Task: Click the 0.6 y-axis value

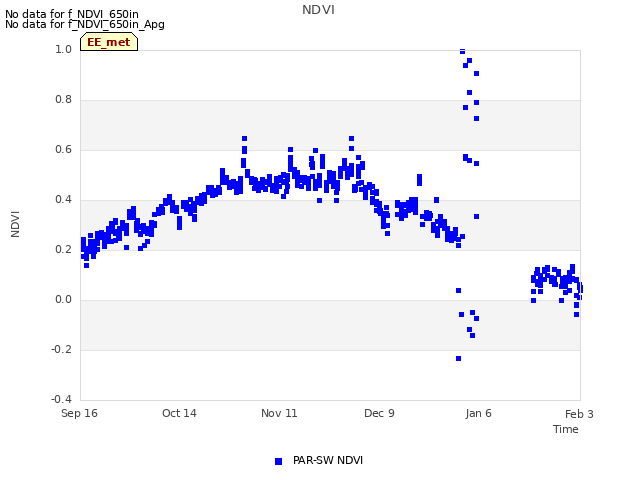Action: pos(63,149)
